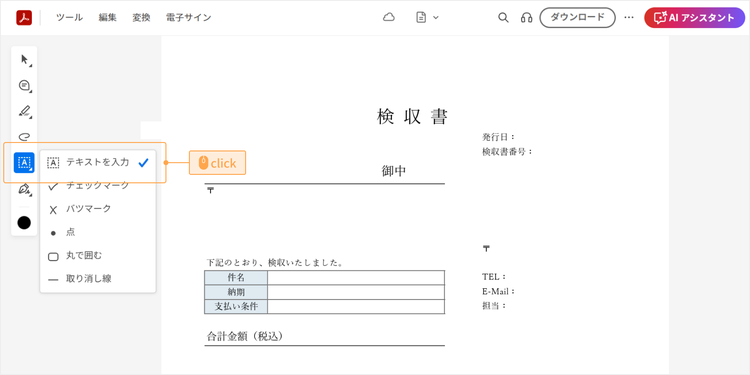Choose チェックマーク from the flyout

click(x=98, y=186)
